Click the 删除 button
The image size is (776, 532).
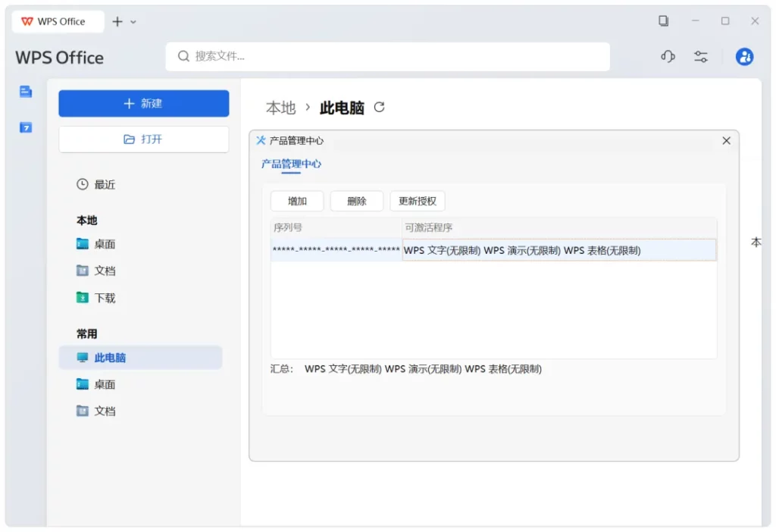tap(356, 201)
